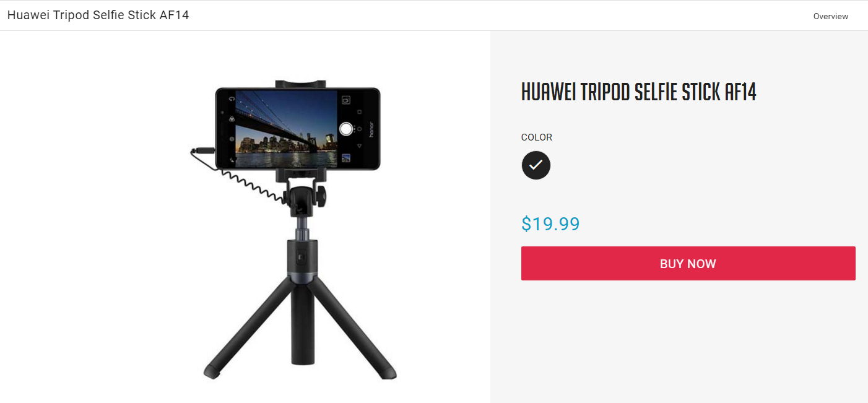The width and height of the screenshot is (868, 403).
Task: Click the $19.99 price text
Action: (x=550, y=224)
